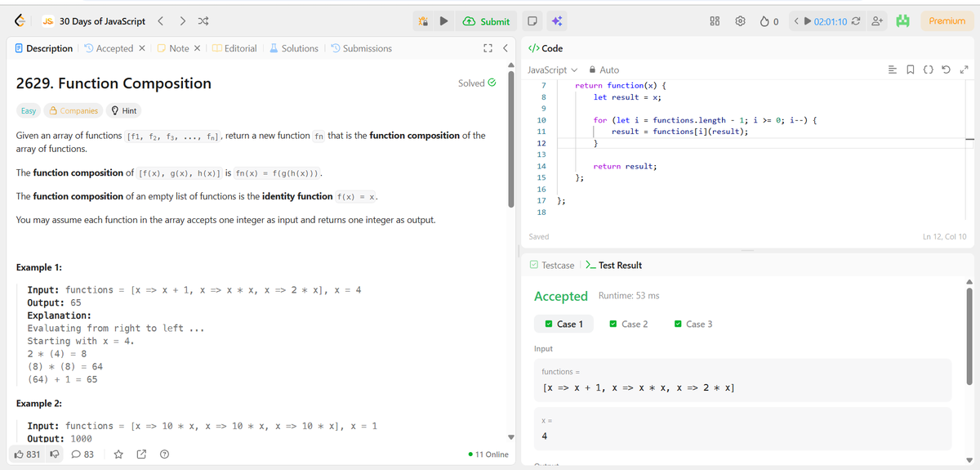Go to the next problem arrow

(183, 21)
